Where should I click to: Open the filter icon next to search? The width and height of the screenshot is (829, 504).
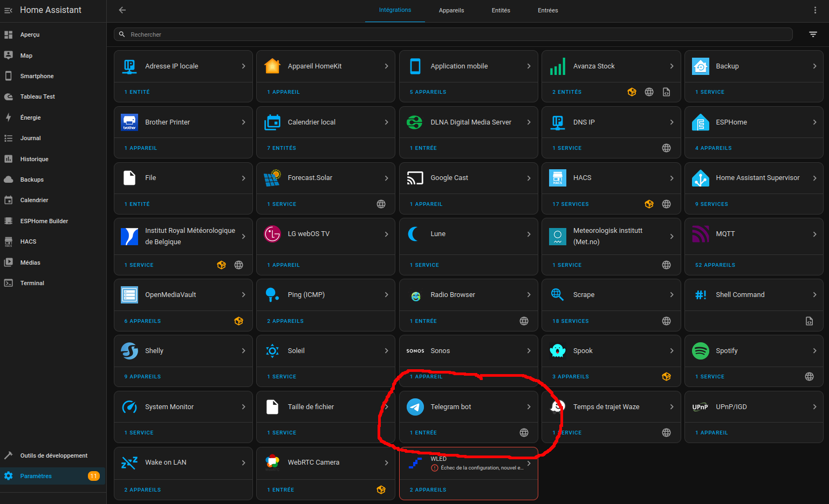[813, 34]
